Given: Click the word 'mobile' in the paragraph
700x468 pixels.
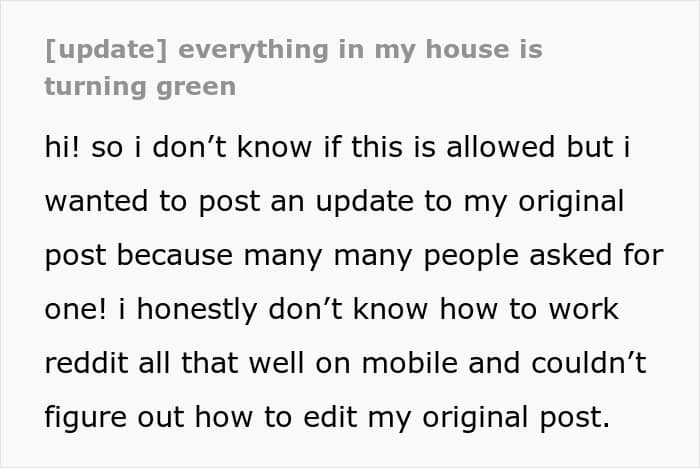Looking at the screenshot, I should click(410, 363).
